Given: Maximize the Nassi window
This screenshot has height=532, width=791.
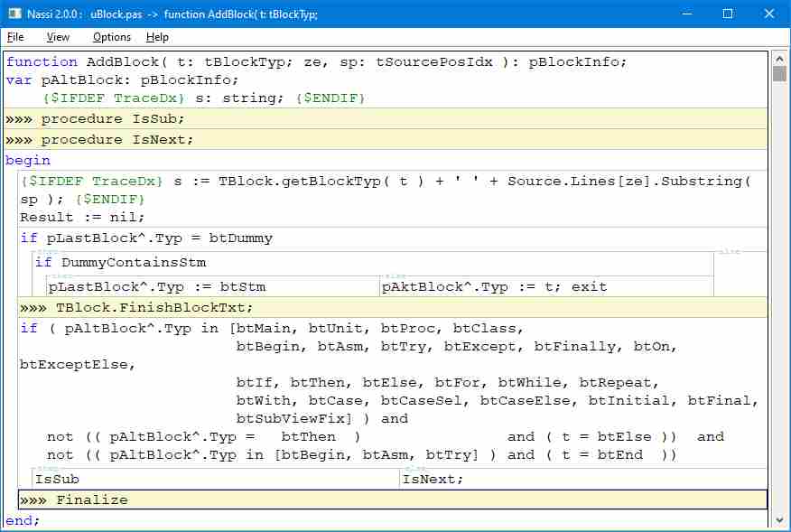Looking at the screenshot, I should pyautogui.click(x=728, y=14).
